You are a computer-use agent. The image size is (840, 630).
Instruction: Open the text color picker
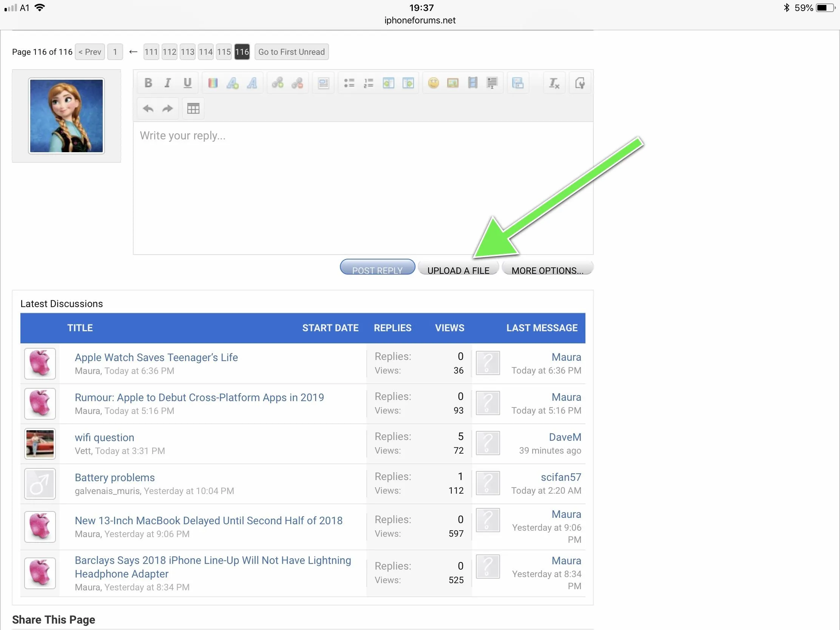[x=213, y=83]
